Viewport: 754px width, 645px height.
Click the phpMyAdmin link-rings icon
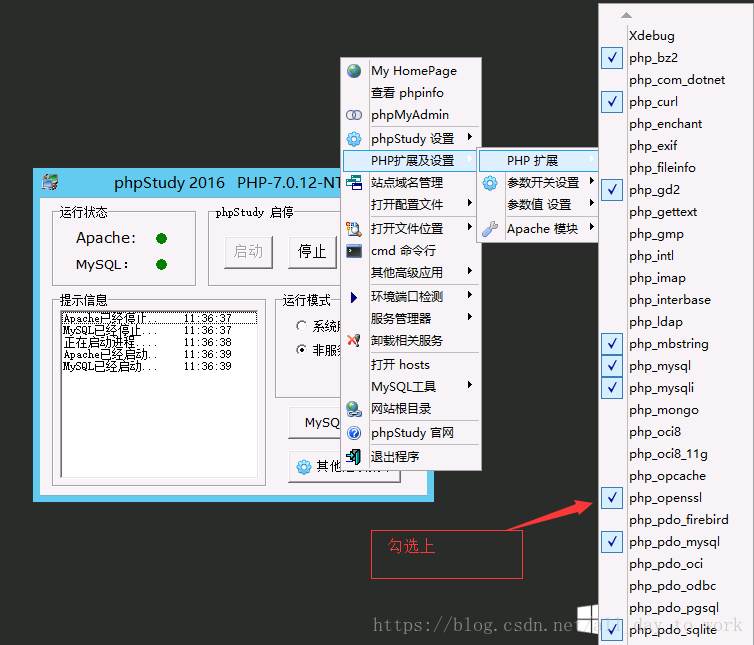coord(354,115)
